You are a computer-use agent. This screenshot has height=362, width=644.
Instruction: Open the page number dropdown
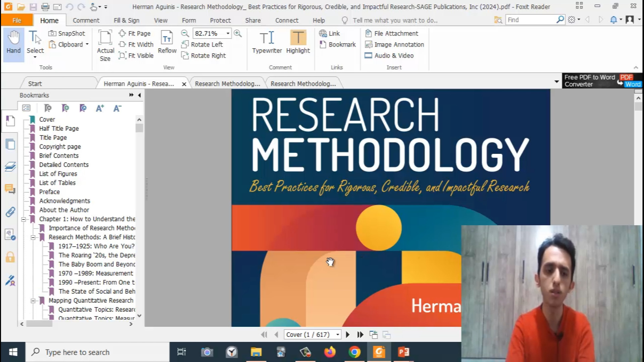[x=337, y=335]
